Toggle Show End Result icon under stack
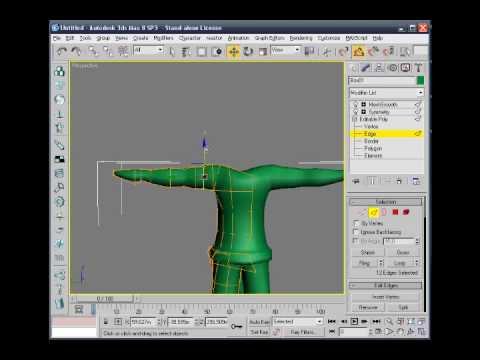Image resolution: width=480 pixels, height=360 pixels. 372,181
